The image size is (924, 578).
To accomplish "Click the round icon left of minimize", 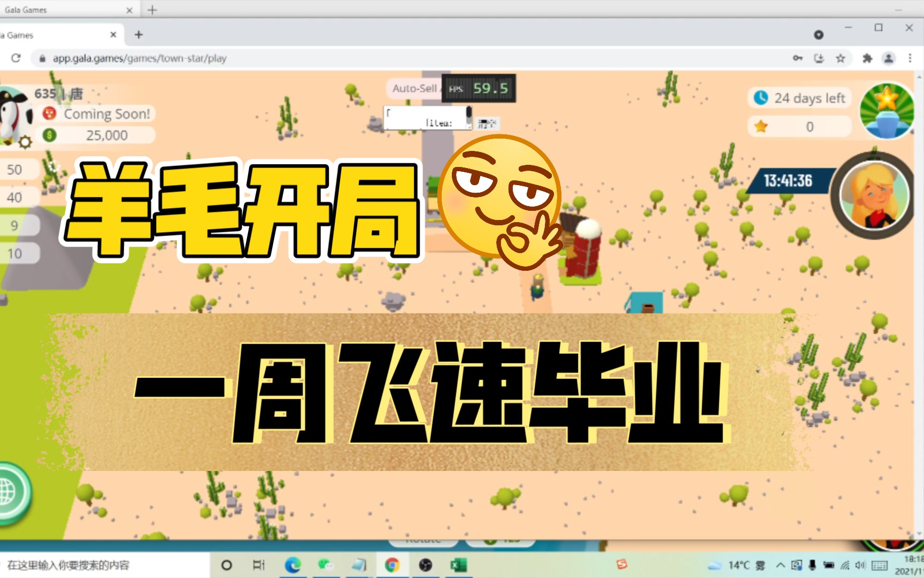I will (819, 35).
